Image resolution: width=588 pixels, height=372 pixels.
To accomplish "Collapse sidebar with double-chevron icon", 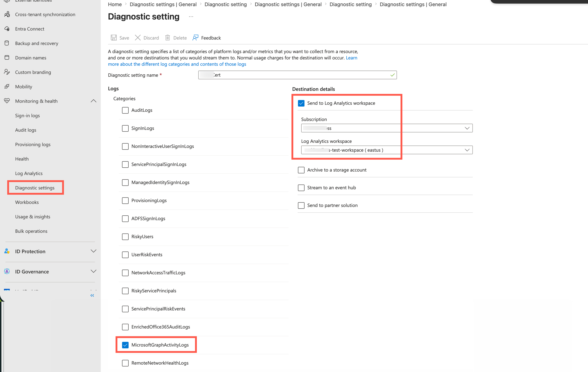I will (92, 295).
